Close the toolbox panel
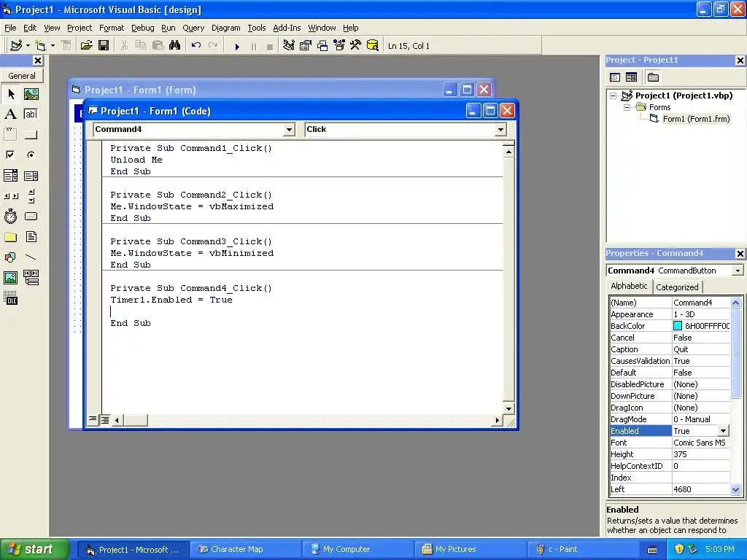 tap(38, 61)
